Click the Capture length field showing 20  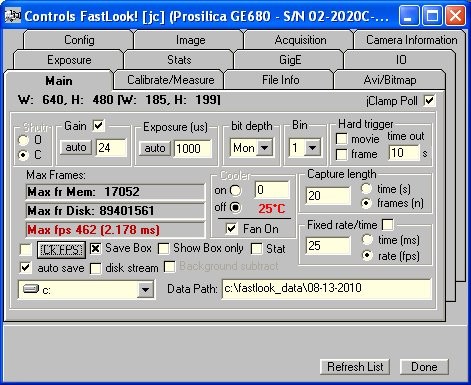[x=328, y=195]
